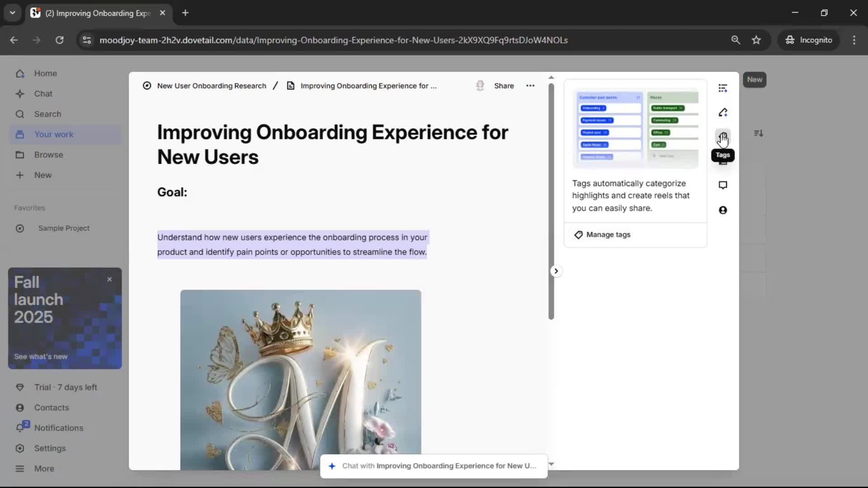Open New User Onboarding Research breadcrumb
Viewport: 868px width, 488px height.
(211, 86)
